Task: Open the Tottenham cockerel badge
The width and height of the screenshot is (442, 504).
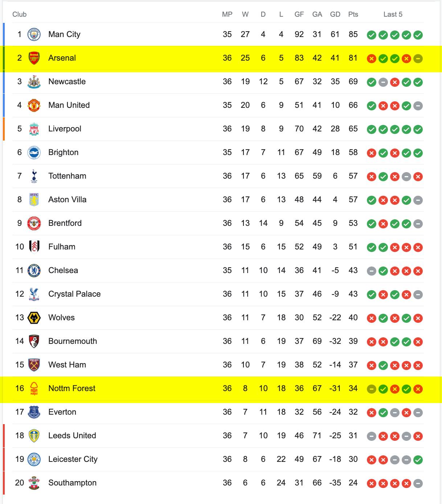Action: pos(34,176)
